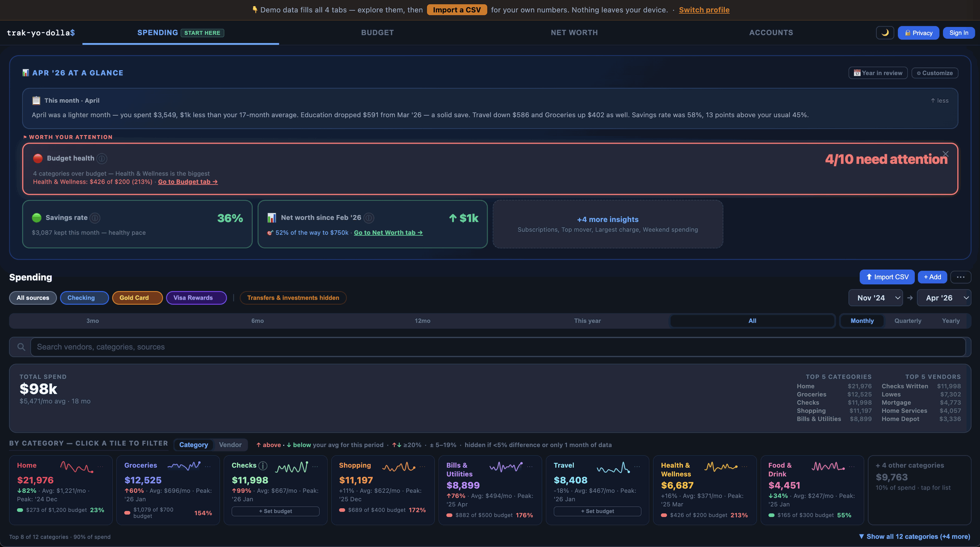Viewport: 980px width, 547px height.
Task: Collapse the This month summary with less
Action: 940,100
